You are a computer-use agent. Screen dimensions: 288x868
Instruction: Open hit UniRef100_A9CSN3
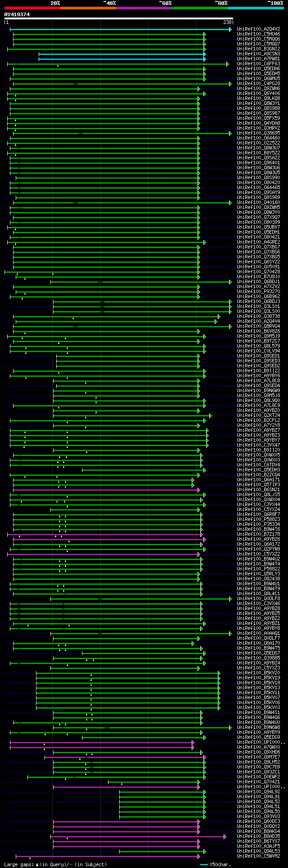[258, 54]
